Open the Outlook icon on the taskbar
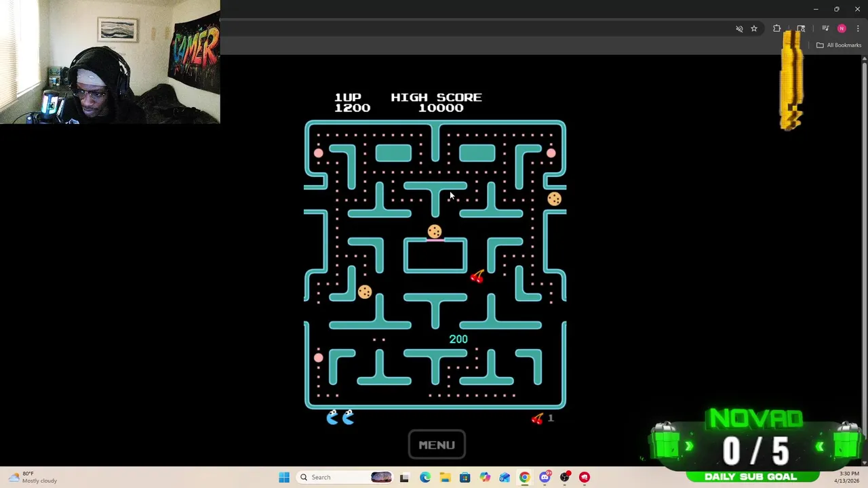The width and height of the screenshot is (868, 488). coord(505,477)
